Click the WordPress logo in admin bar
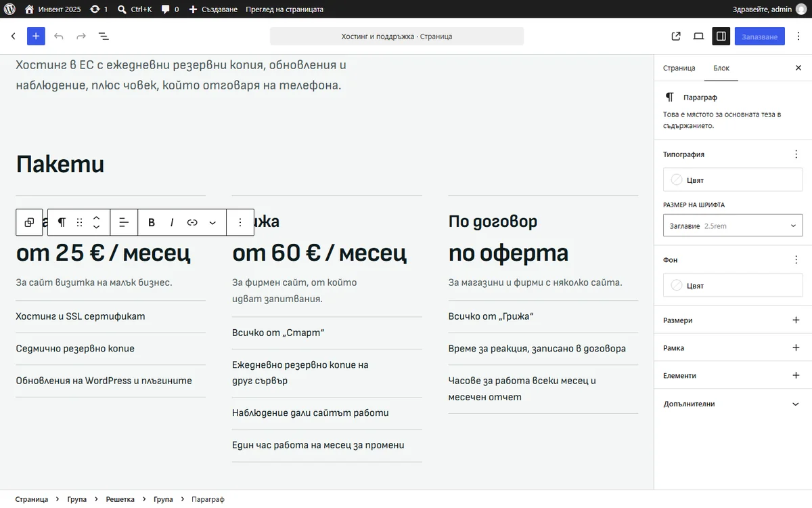The width and height of the screenshot is (812, 508). click(9, 9)
